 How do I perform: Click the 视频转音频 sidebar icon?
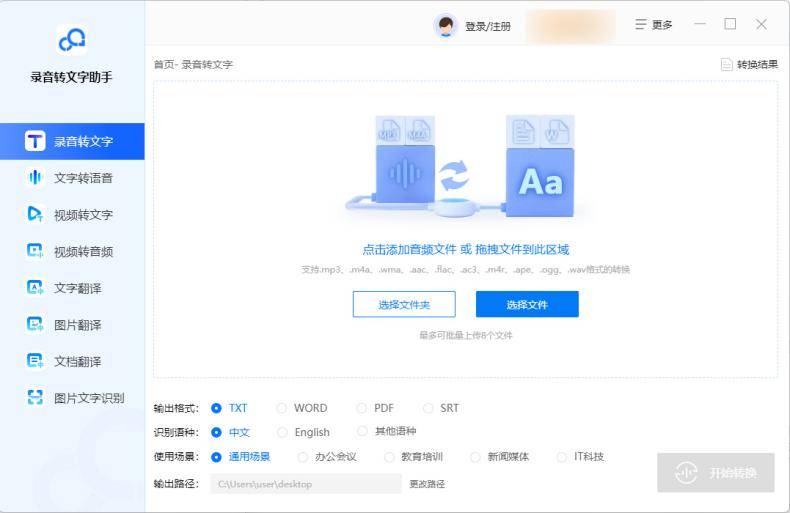[35, 251]
